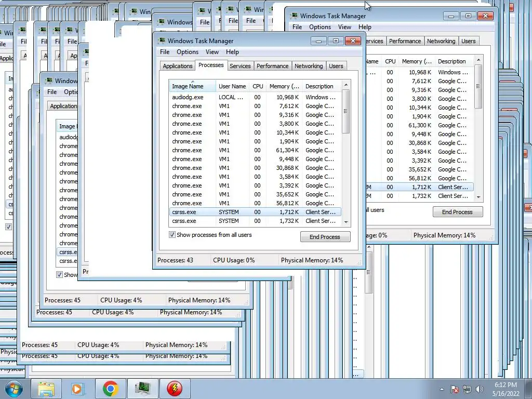Launch Windows Media Player from taskbar
Image resolution: width=532 pixels, height=399 pixels.
(x=77, y=389)
